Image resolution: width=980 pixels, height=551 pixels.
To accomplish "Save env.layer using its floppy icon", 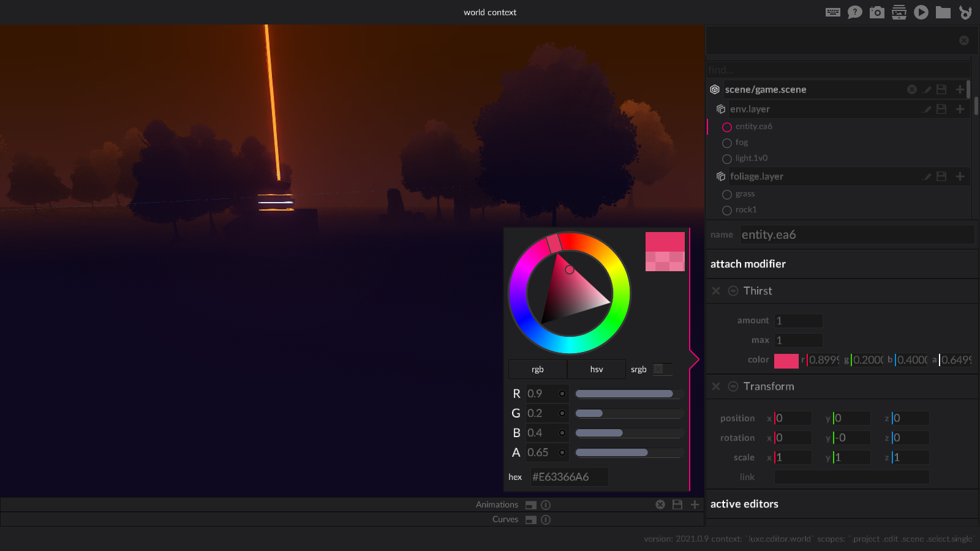I will click(942, 109).
